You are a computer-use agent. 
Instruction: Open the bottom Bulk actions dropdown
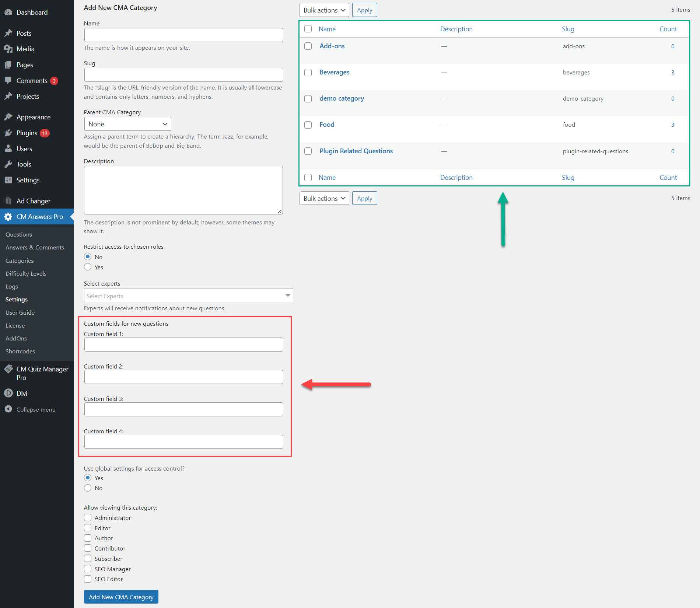[324, 198]
